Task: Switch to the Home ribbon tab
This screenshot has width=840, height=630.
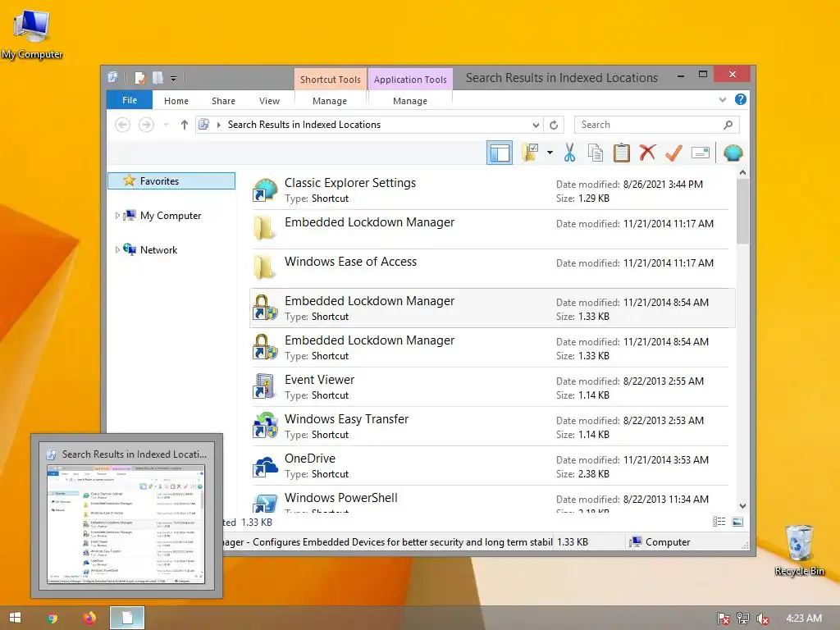Action: coord(176,101)
